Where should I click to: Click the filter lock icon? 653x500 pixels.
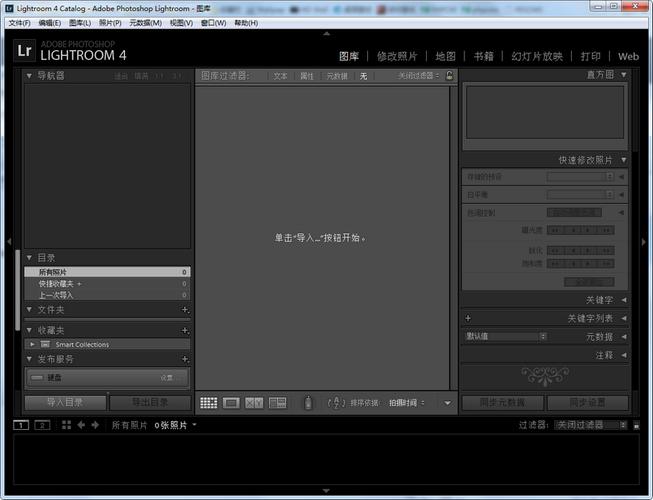(x=449, y=75)
